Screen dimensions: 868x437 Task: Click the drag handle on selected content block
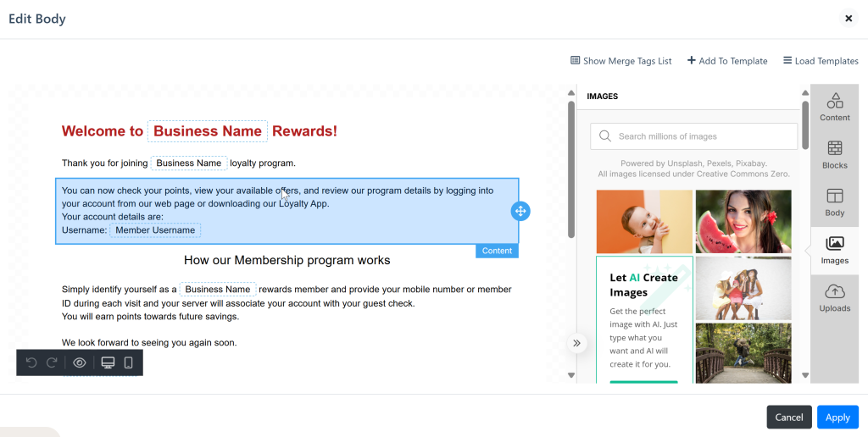520,211
